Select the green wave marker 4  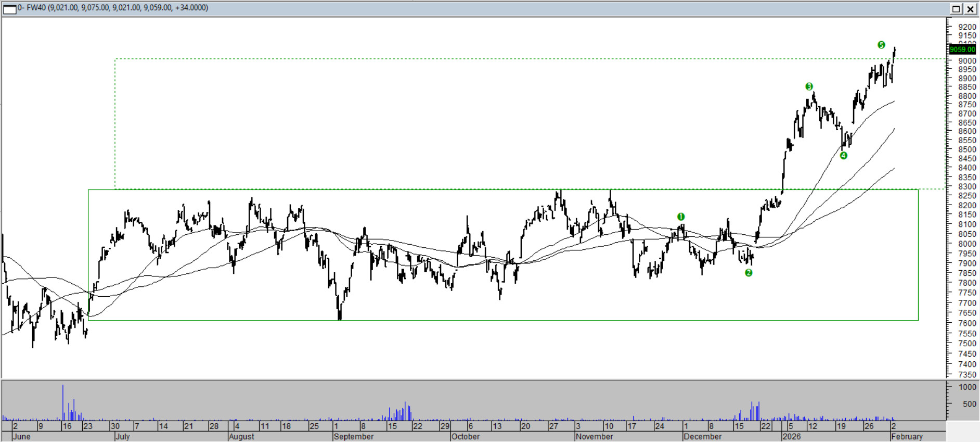(843, 156)
